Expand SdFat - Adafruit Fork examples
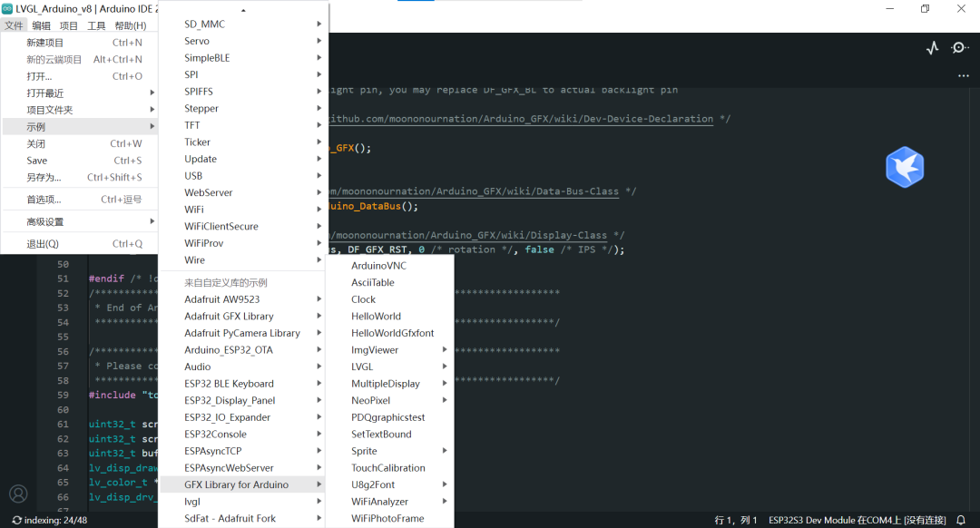Viewport: 980px width, 528px height. point(242,519)
